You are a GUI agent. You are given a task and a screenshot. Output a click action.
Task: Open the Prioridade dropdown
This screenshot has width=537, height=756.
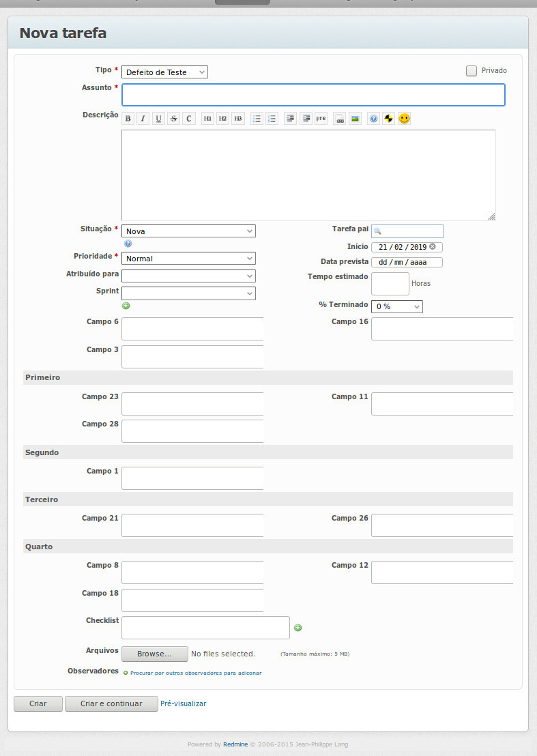click(x=188, y=259)
